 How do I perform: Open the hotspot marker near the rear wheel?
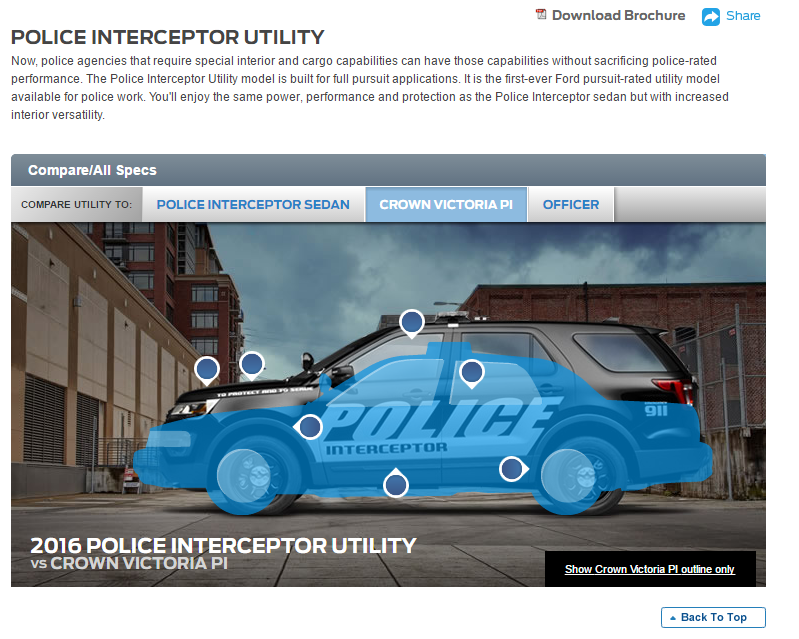tap(513, 469)
